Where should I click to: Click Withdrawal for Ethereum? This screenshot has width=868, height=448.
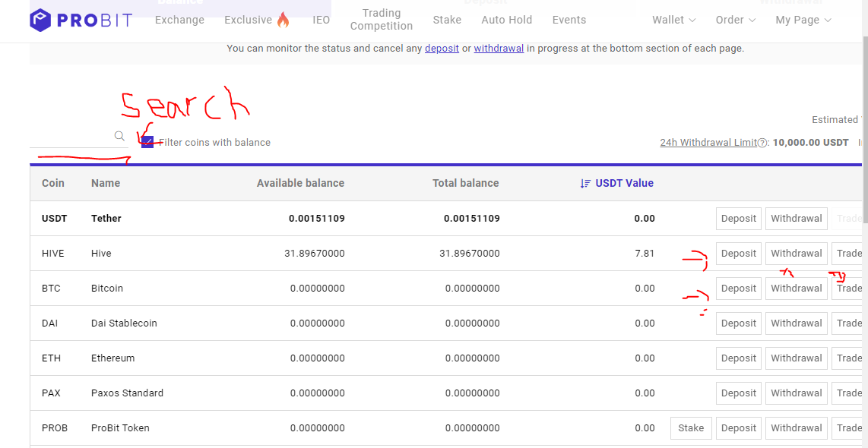click(796, 358)
